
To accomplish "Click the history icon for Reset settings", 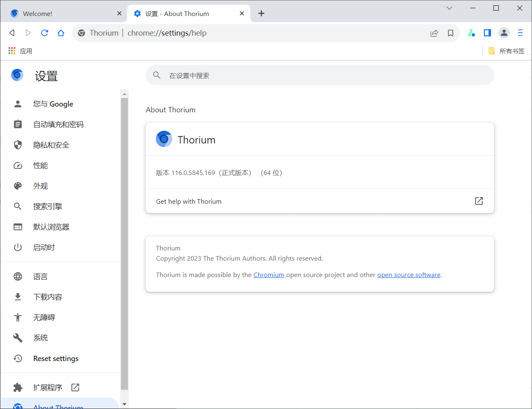I will click(18, 359).
